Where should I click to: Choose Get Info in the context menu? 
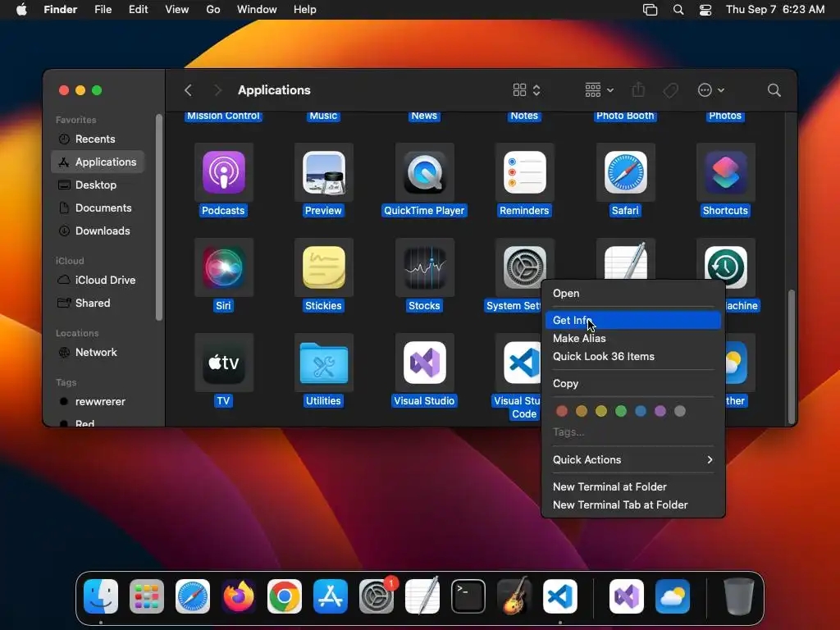coord(633,321)
